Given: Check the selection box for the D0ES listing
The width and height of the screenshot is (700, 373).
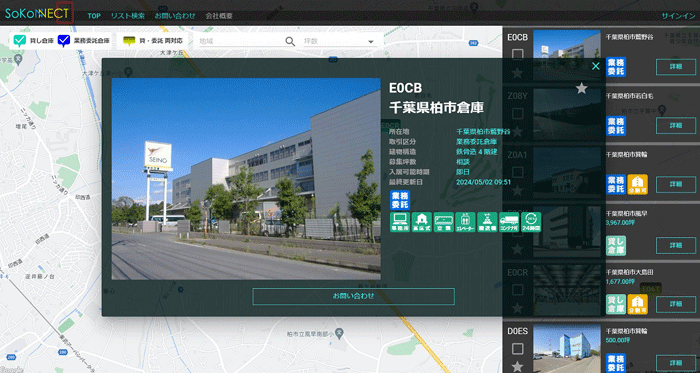Looking at the screenshot, I should pyautogui.click(x=517, y=348).
